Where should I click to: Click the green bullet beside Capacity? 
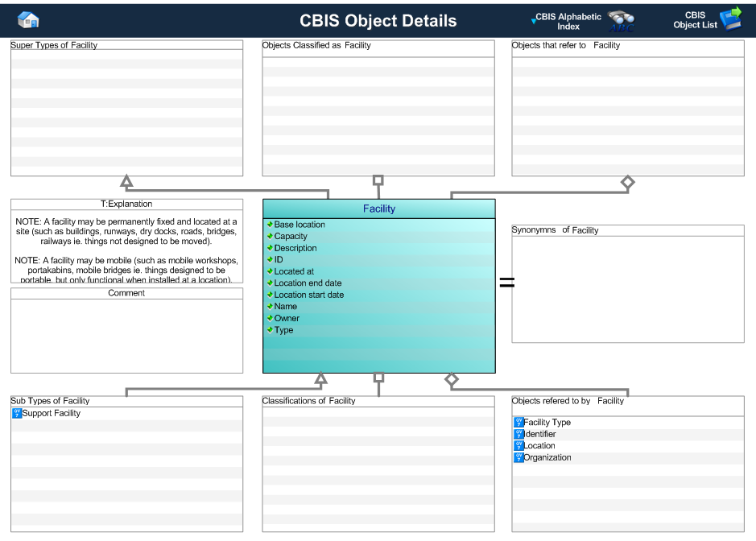point(270,236)
